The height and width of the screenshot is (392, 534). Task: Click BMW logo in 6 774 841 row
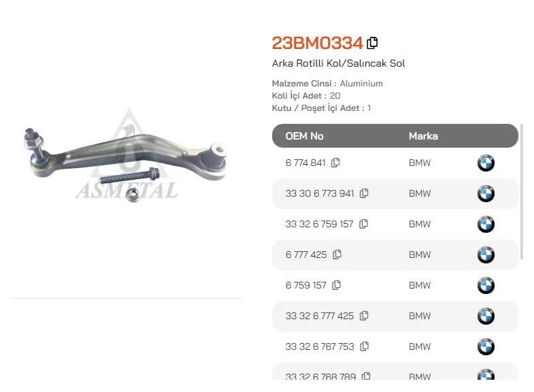click(486, 163)
